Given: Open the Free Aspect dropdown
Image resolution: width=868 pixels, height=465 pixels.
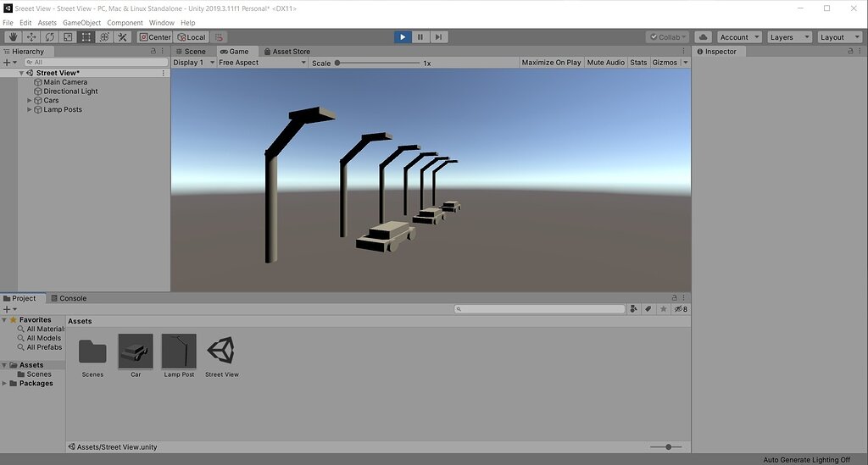Looking at the screenshot, I should click(x=262, y=63).
